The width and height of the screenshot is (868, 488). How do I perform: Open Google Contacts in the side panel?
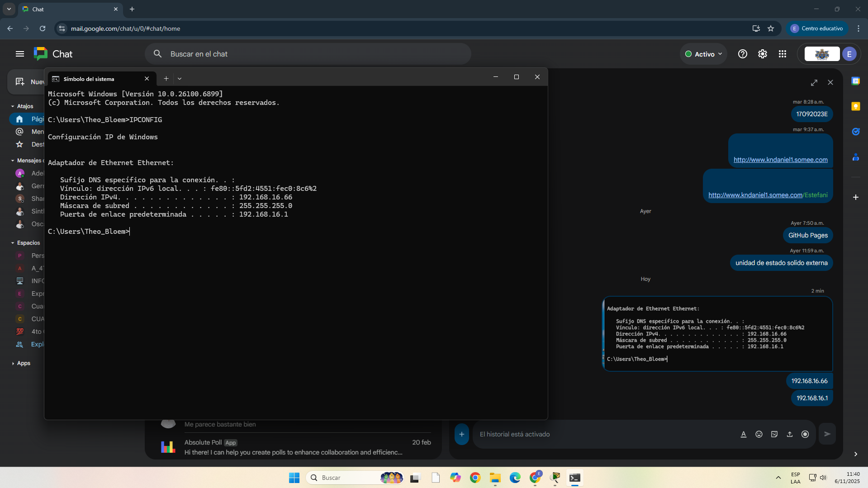856,157
